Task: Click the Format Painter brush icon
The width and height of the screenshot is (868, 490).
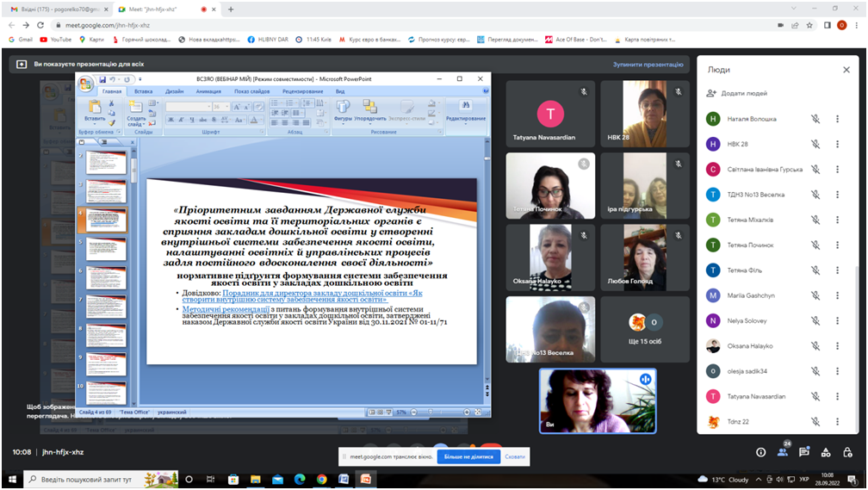Action: pos(111,123)
